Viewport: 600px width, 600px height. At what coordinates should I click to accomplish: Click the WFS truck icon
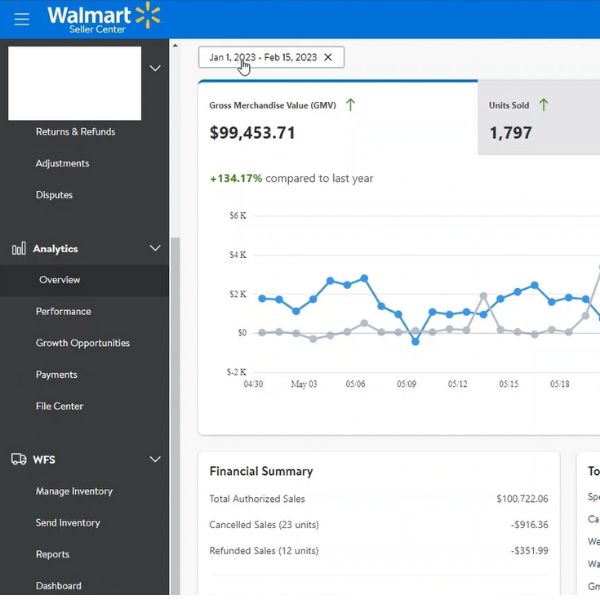[x=19, y=459]
